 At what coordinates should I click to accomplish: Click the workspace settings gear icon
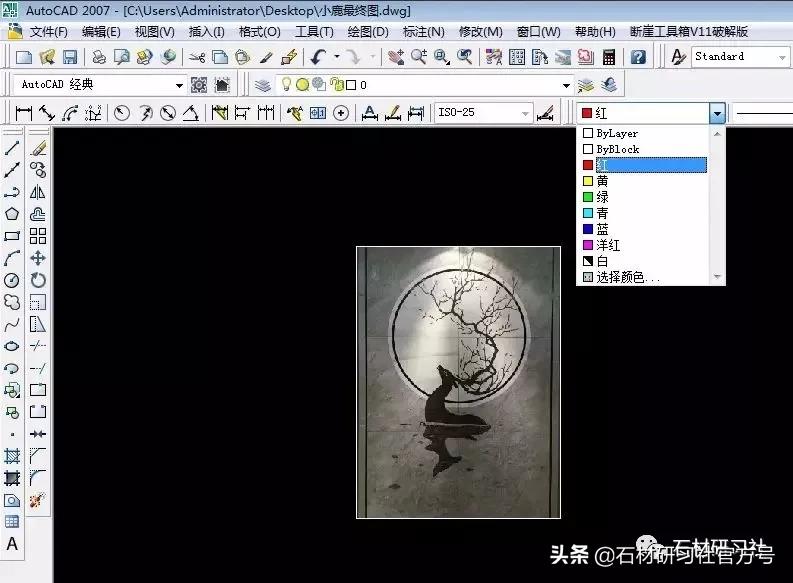199,85
